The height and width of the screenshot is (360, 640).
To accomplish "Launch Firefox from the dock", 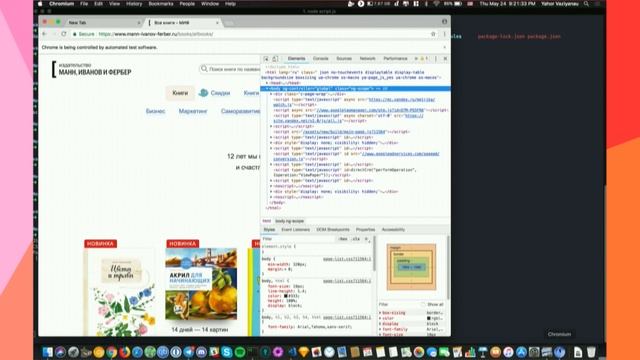I will (124, 352).
